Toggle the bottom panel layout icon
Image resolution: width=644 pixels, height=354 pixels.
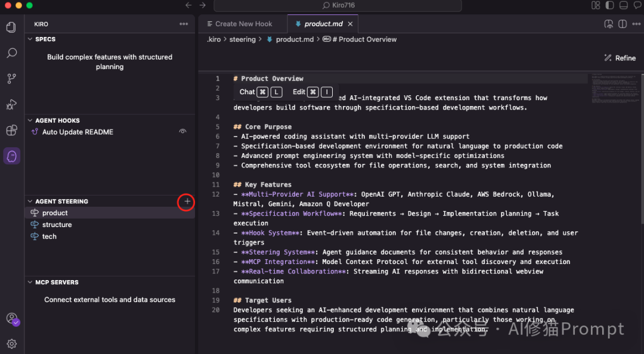click(x=624, y=5)
